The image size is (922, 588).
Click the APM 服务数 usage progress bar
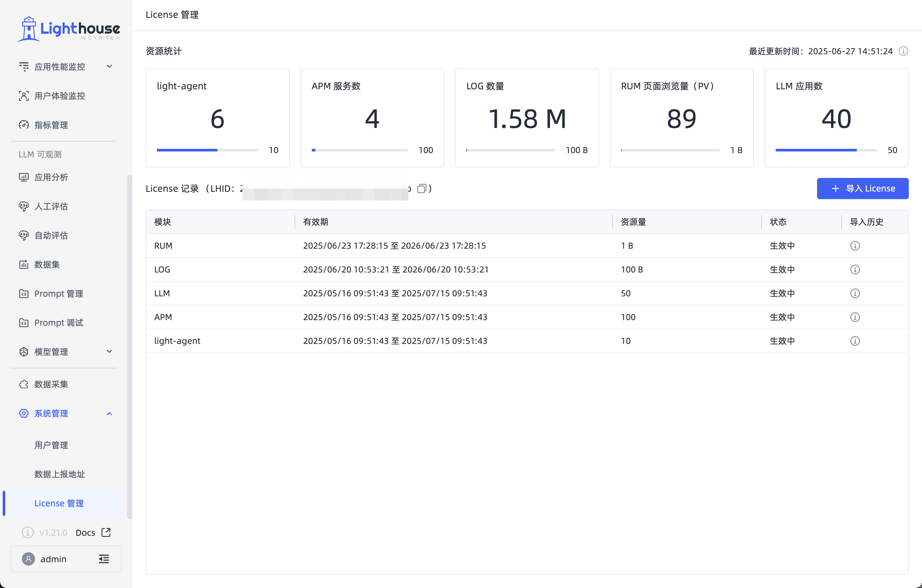pos(359,150)
